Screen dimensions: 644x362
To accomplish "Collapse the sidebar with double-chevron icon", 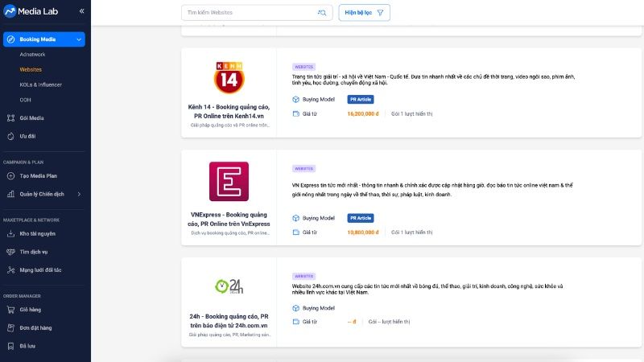I will (81, 11).
